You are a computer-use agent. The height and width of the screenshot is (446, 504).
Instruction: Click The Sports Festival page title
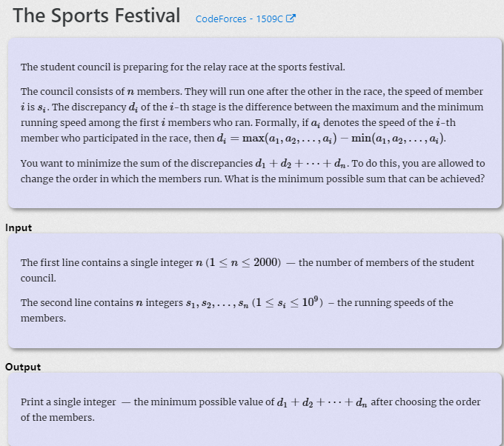pos(96,15)
